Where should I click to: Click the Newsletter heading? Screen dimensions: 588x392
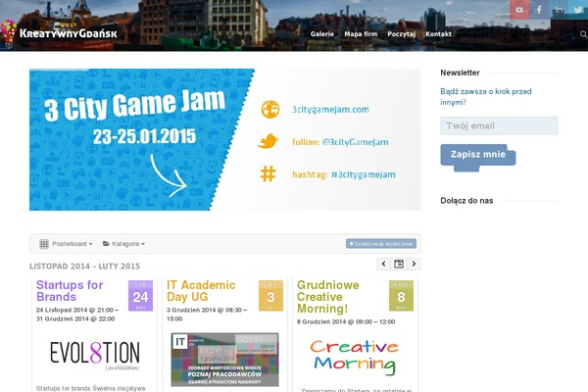pos(460,73)
